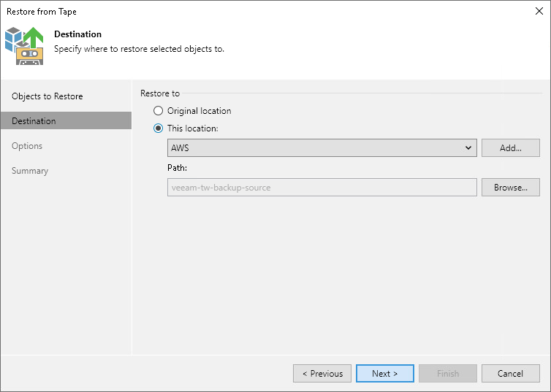Select the Original location radio button
Viewport: 551px width, 392px height.
(158, 111)
